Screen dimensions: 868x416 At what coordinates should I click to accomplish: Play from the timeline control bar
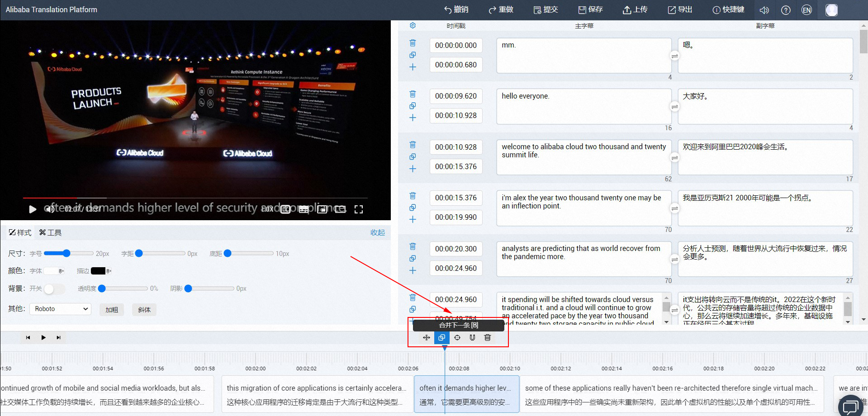(x=43, y=337)
